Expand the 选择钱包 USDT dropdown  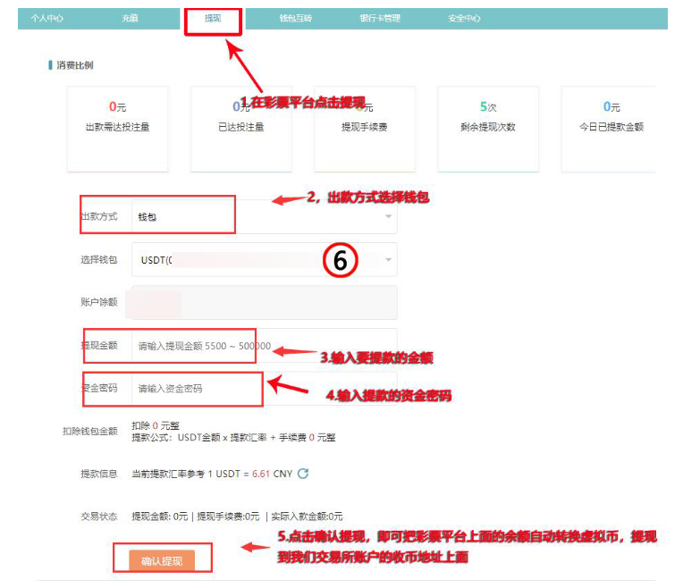click(388, 260)
